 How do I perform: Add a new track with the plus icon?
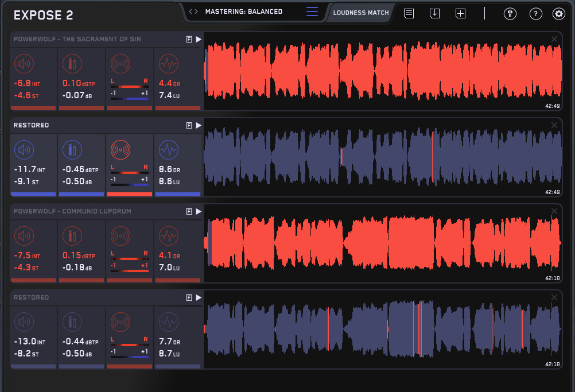(x=460, y=14)
